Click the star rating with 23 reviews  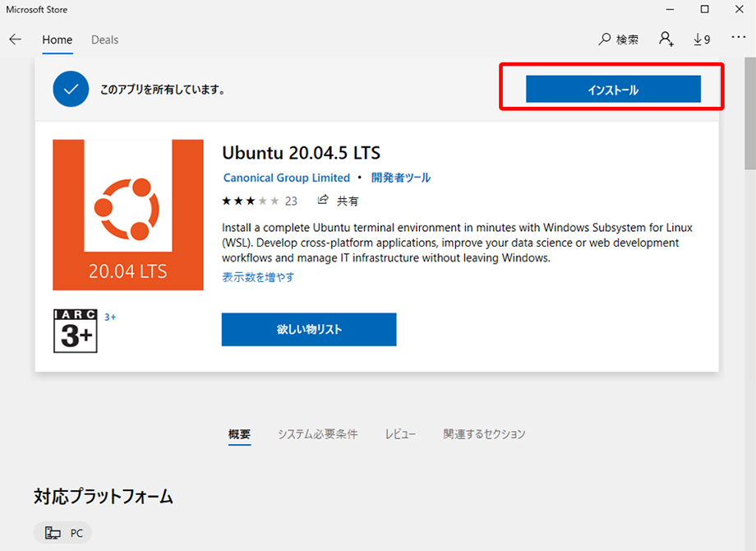[x=260, y=201]
